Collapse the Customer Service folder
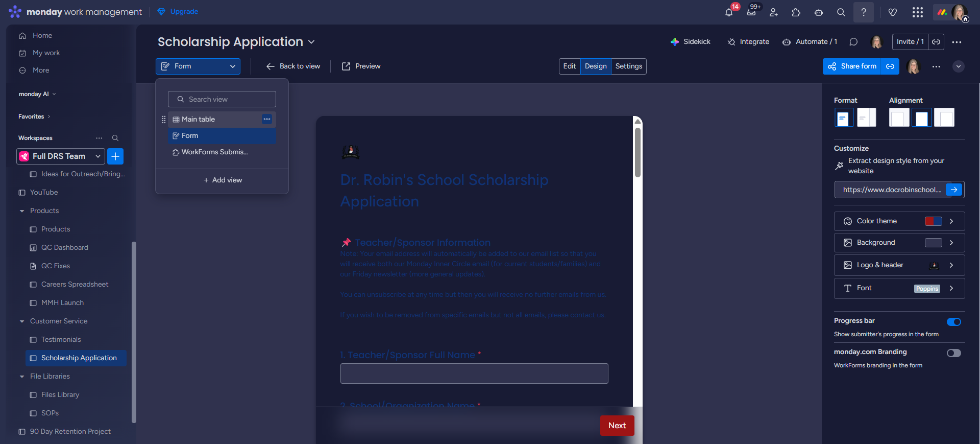The height and width of the screenshot is (444, 980). coord(22,321)
